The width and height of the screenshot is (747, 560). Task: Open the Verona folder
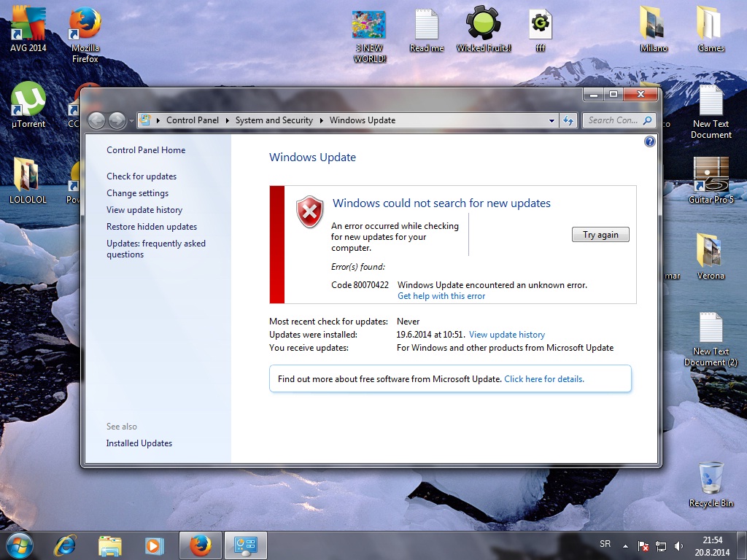tap(711, 256)
